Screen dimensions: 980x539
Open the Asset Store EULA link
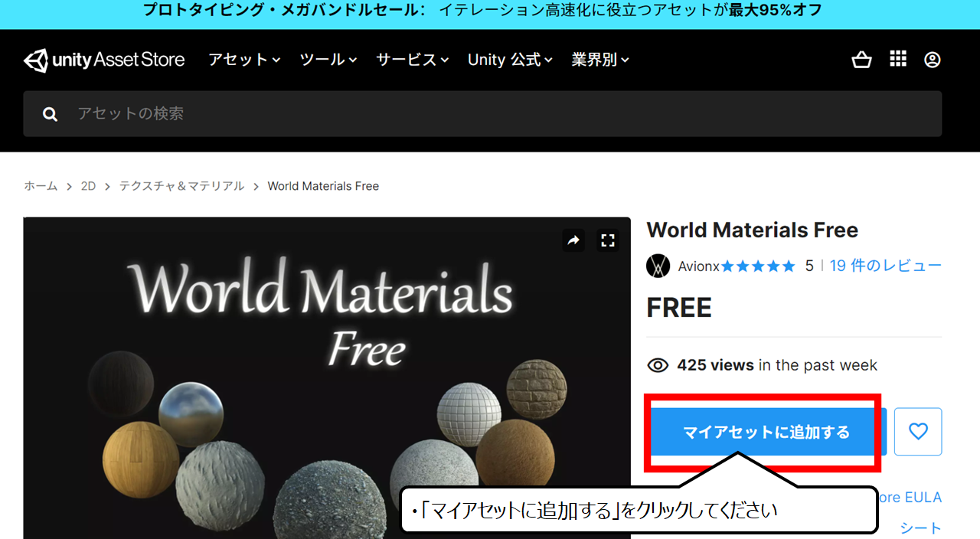(x=910, y=498)
